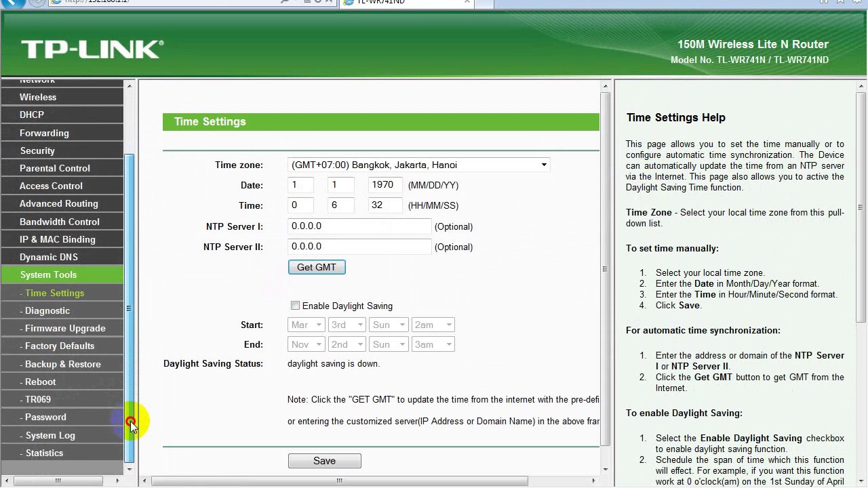Open the Dynamic DNS page
Viewport: 868px width, 488px height.
point(62,257)
